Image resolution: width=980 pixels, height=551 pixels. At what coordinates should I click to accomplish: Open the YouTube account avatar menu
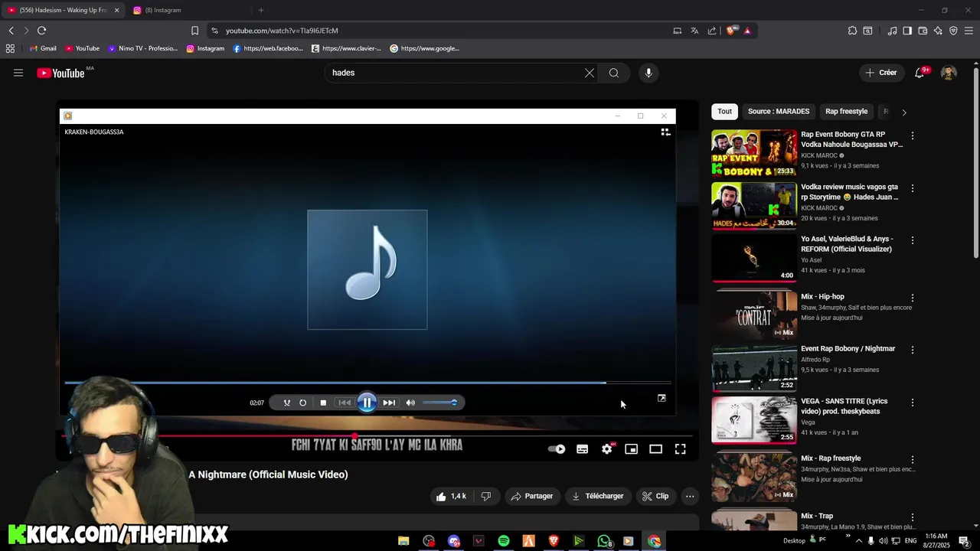click(949, 73)
